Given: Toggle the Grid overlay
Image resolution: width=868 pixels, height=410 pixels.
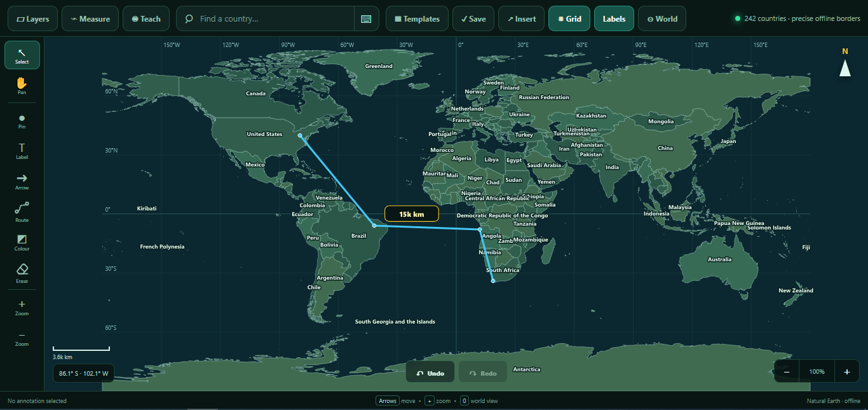Looking at the screenshot, I should pyautogui.click(x=569, y=19).
